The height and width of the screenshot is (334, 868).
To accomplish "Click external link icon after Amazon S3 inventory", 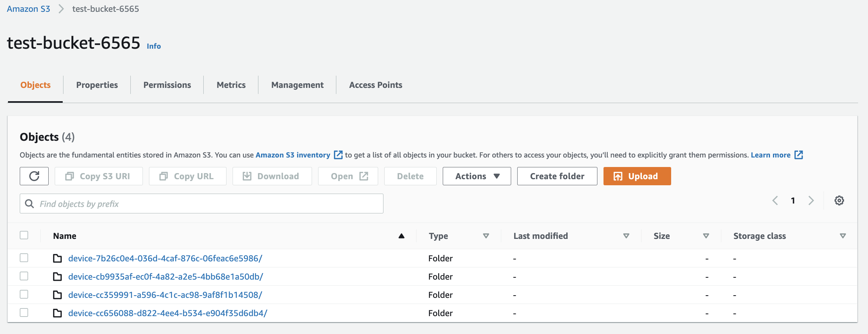I will click(x=338, y=155).
